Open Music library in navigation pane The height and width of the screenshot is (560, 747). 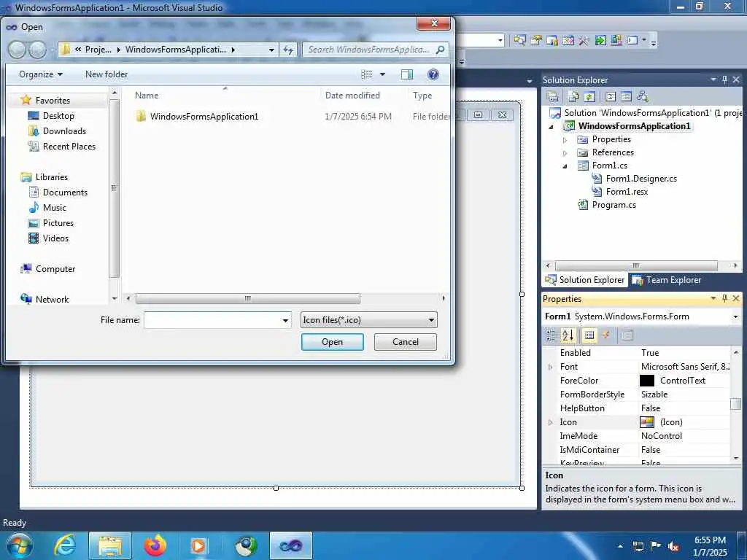[x=54, y=208]
